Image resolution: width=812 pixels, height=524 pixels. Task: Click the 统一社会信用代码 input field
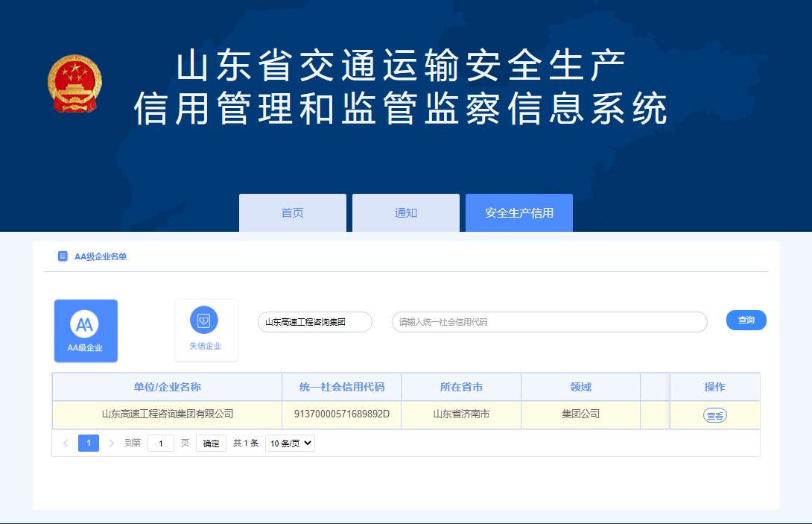(549, 322)
